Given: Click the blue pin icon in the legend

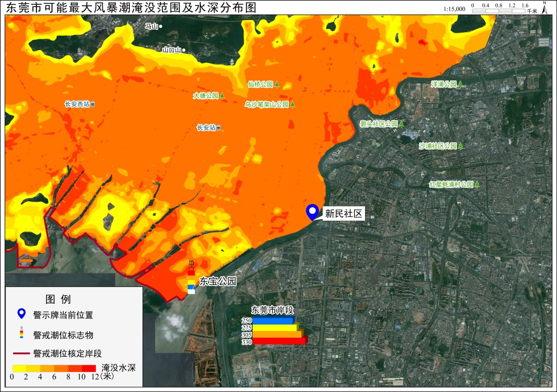Looking at the screenshot, I should [22, 314].
